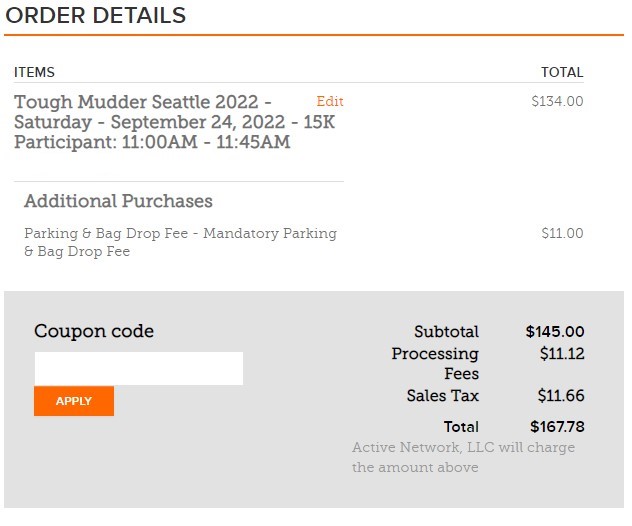
Task: Click the Additional Purchases heading
Action: click(118, 201)
